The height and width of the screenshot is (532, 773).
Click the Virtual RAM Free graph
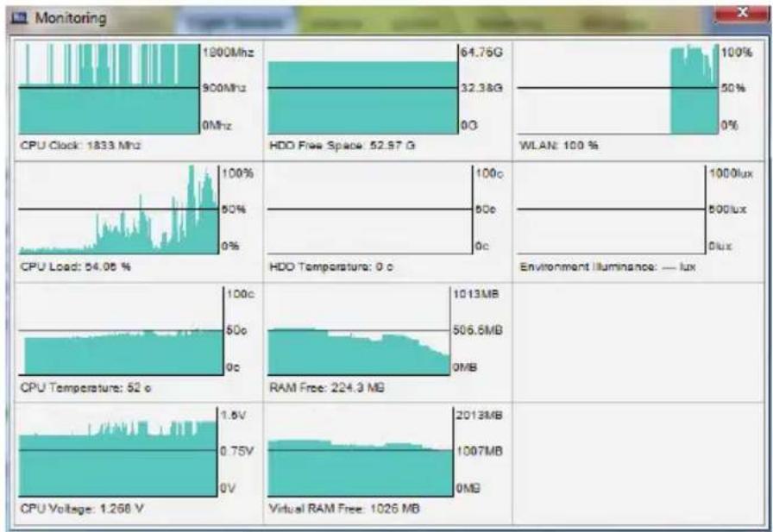click(361, 452)
